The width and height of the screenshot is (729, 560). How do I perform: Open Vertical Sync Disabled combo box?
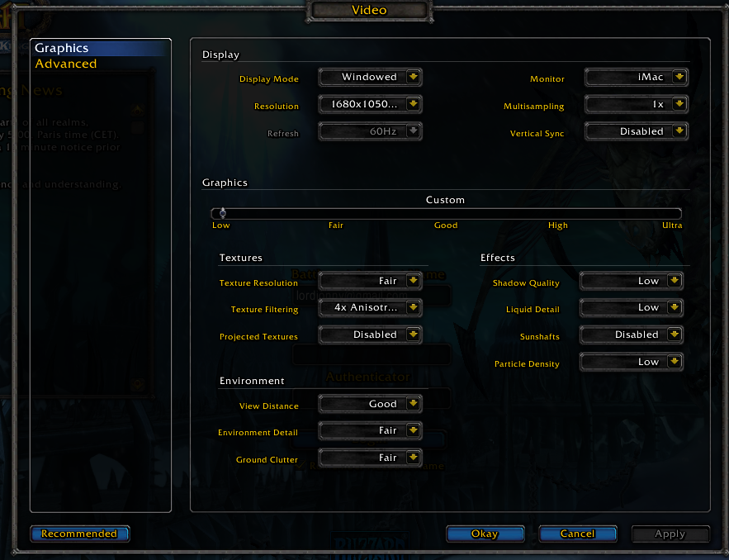[x=637, y=131]
